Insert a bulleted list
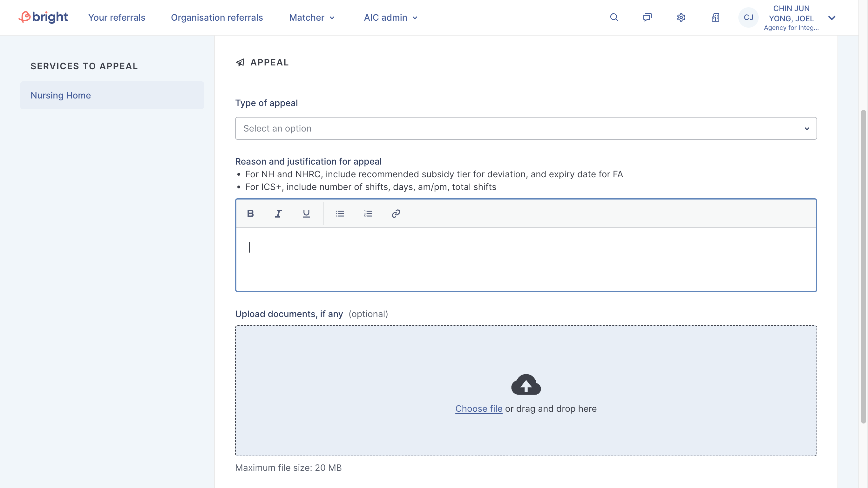The width and height of the screenshot is (868, 488). click(340, 213)
